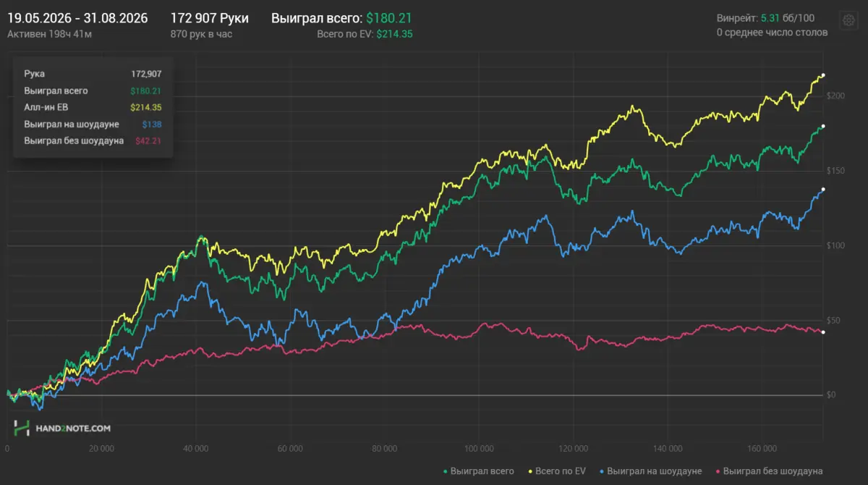
Task: Click the 'Активен 198ч 41м' active time
Action: (x=49, y=33)
